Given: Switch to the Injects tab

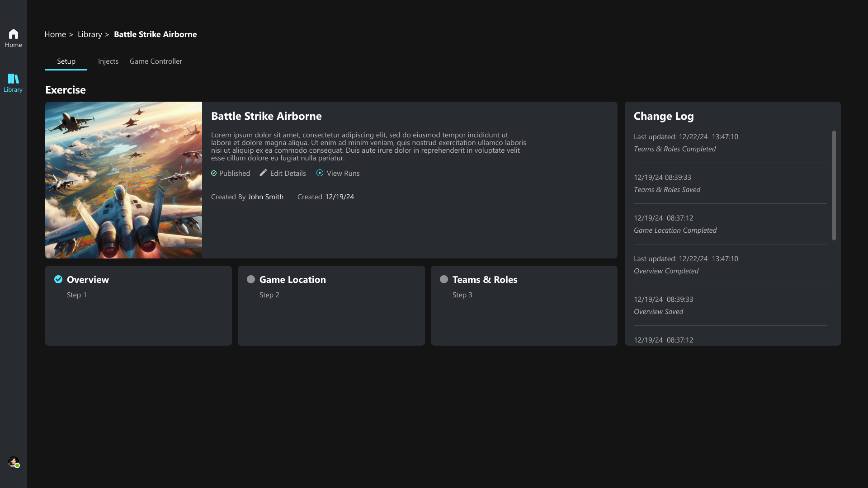Looking at the screenshot, I should [x=108, y=61].
